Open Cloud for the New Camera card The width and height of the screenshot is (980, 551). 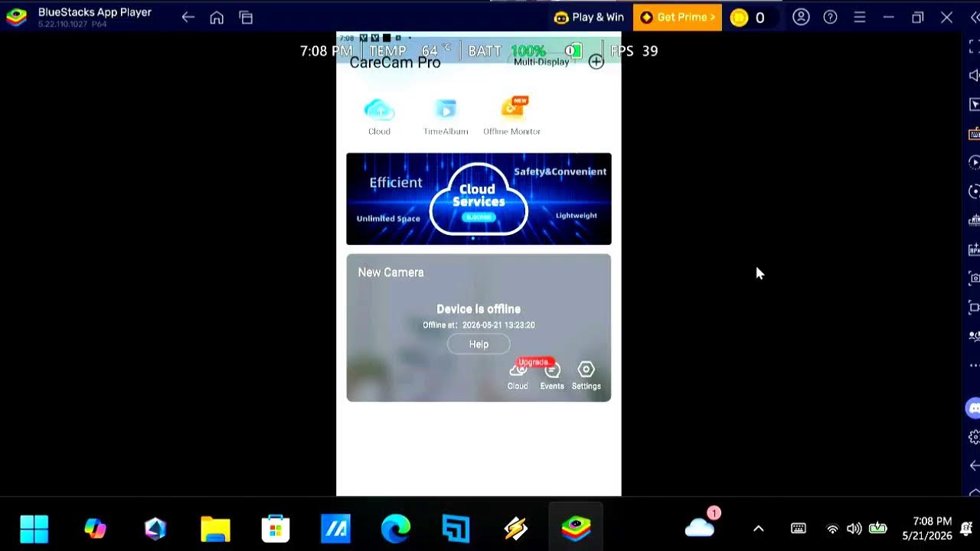click(518, 376)
